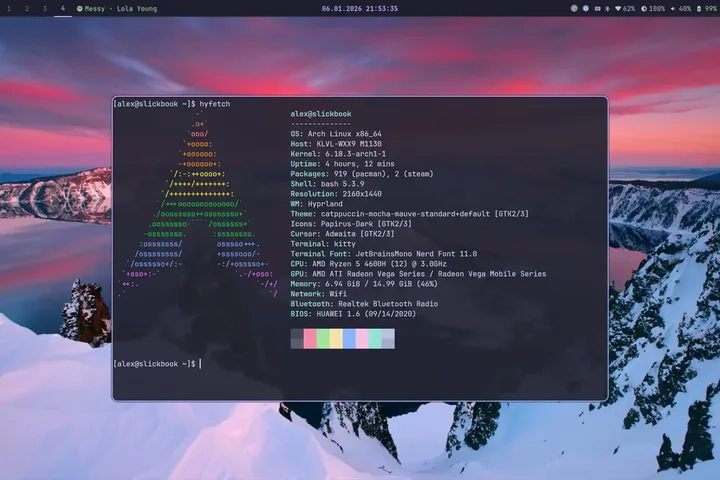Switch to workspace 2
Viewport: 720px width, 480px height.
(x=27, y=8)
